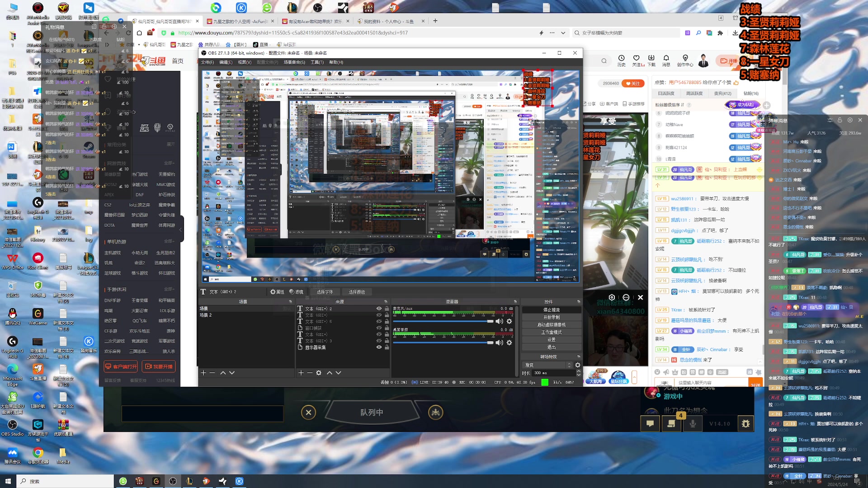The image size is (868, 488).
Task: Click 选择颜色 color picker button
Action: [357, 292]
